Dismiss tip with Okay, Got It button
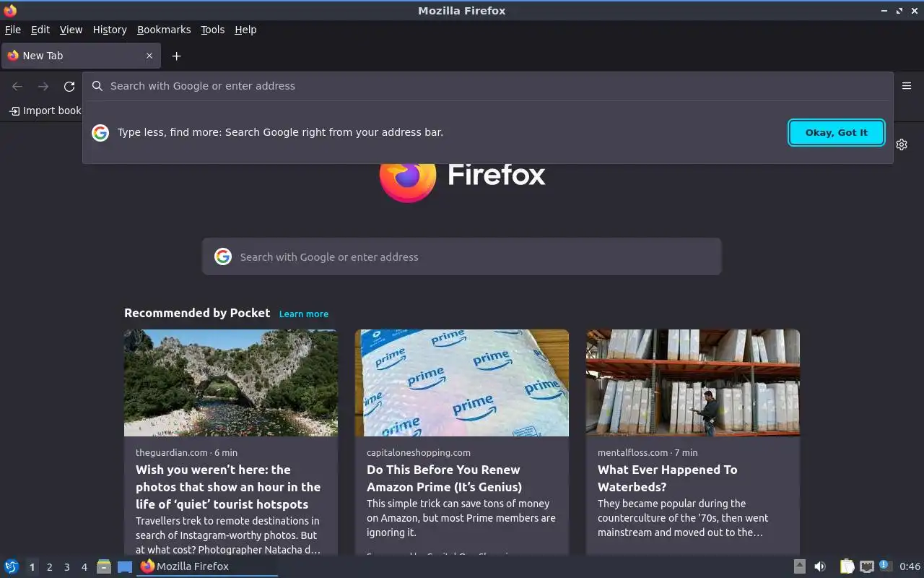Screen dimensions: 924x578 837,132
